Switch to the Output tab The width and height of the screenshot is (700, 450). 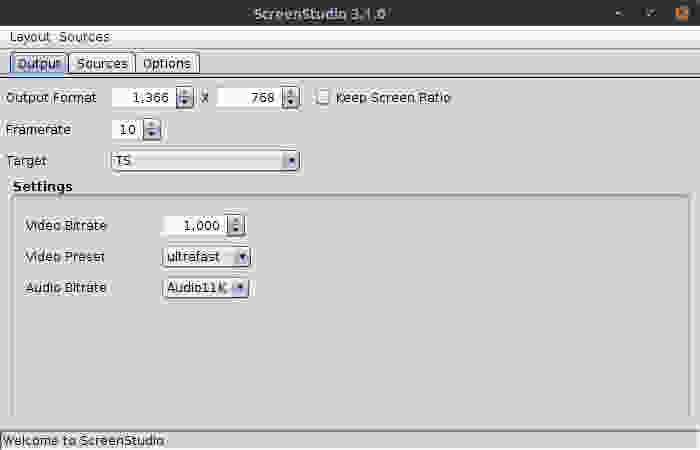38,64
